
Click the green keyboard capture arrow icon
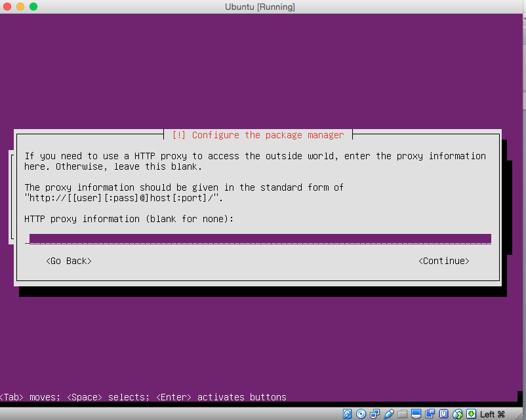pyautogui.click(x=472, y=414)
